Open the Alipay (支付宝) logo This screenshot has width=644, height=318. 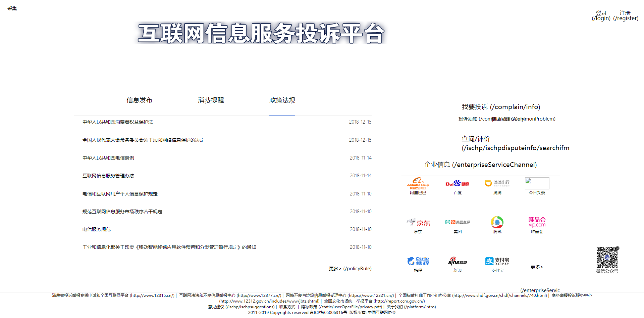(x=497, y=261)
